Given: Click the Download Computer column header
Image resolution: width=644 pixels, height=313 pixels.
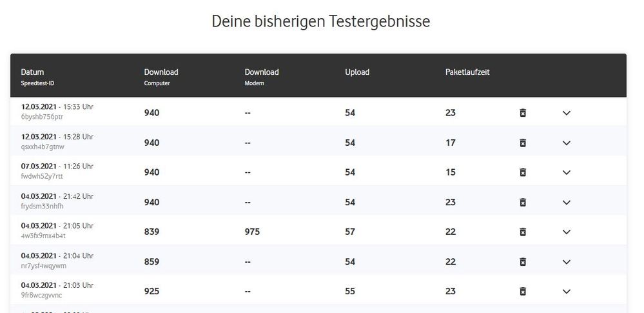Looking at the screenshot, I should click(161, 72).
